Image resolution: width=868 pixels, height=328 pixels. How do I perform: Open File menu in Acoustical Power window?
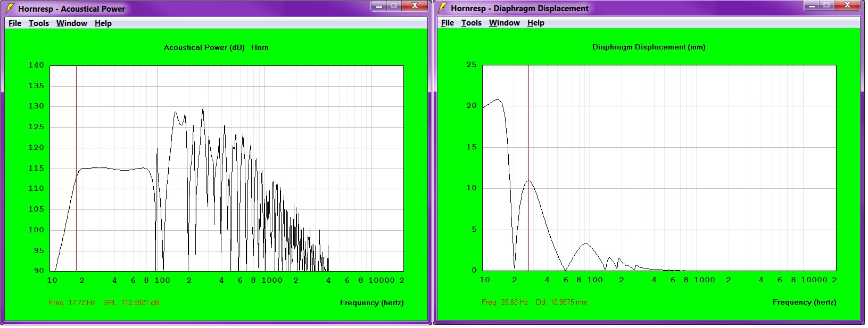click(15, 23)
